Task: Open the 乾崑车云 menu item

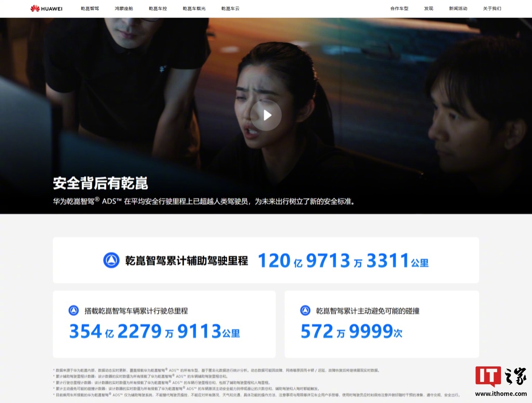Action: point(230,8)
